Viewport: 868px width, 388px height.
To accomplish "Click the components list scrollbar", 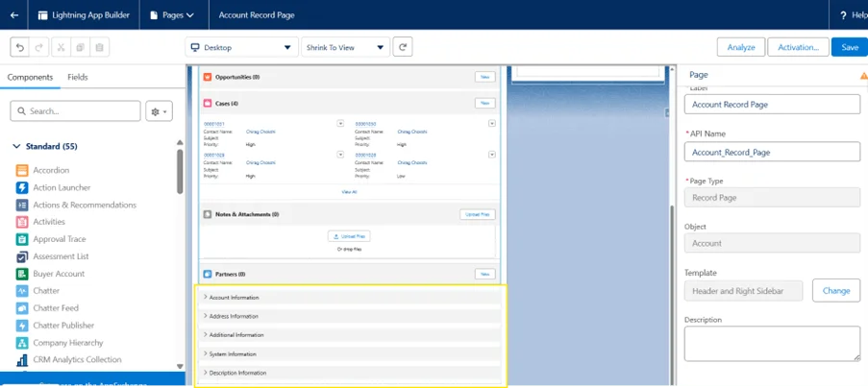I will (180, 171).
